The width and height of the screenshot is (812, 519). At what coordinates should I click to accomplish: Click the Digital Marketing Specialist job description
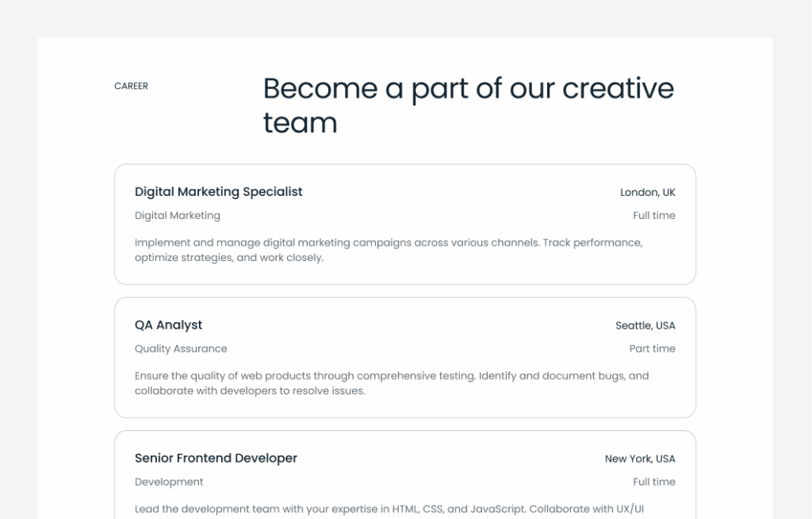388,243
